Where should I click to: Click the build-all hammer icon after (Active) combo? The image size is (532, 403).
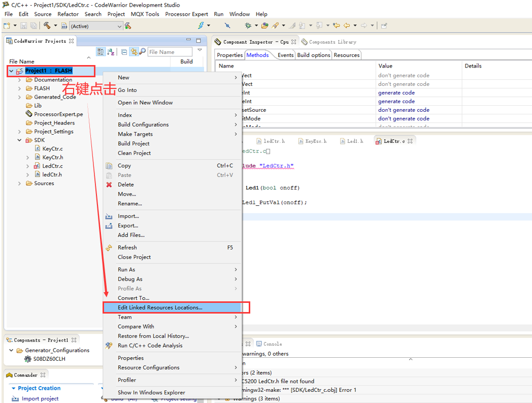(128, 26)
